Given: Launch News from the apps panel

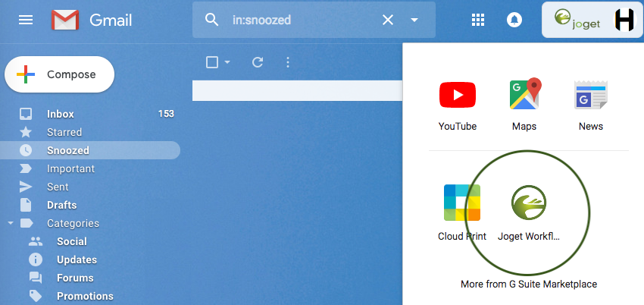Looking at the screenshot, I should coord(591,95).
